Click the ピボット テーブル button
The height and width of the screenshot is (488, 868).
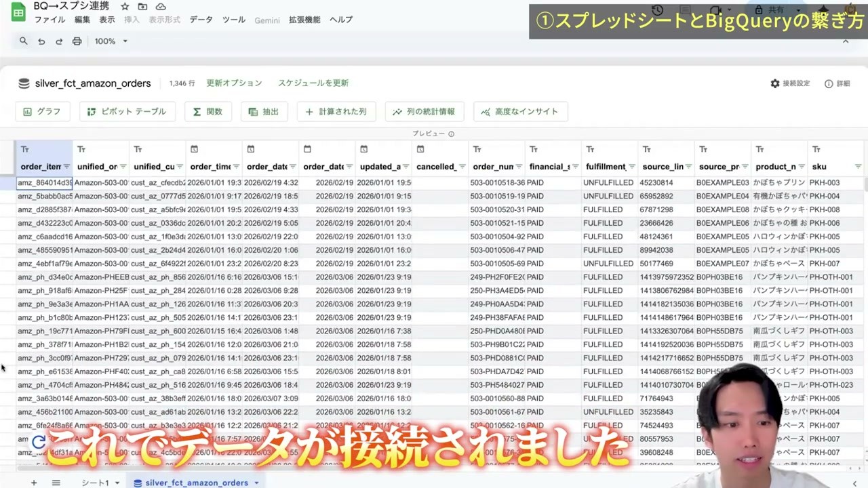[x=127, y=111]
